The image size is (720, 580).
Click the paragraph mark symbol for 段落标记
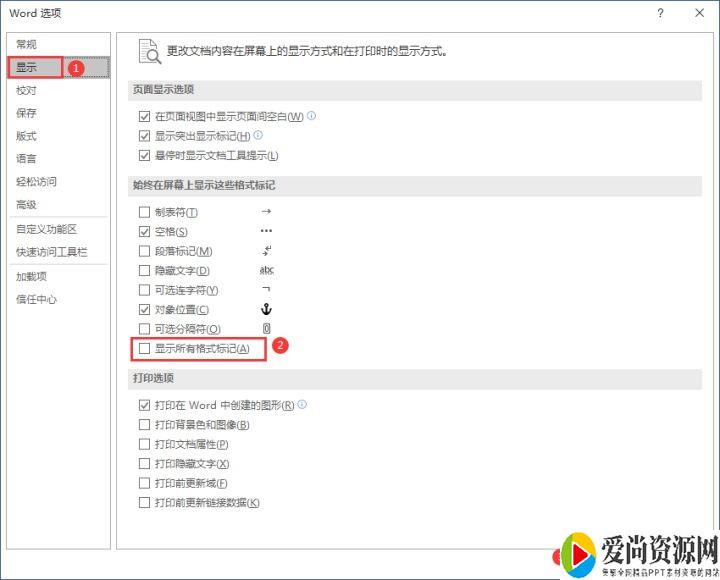(x=266, y=251)
